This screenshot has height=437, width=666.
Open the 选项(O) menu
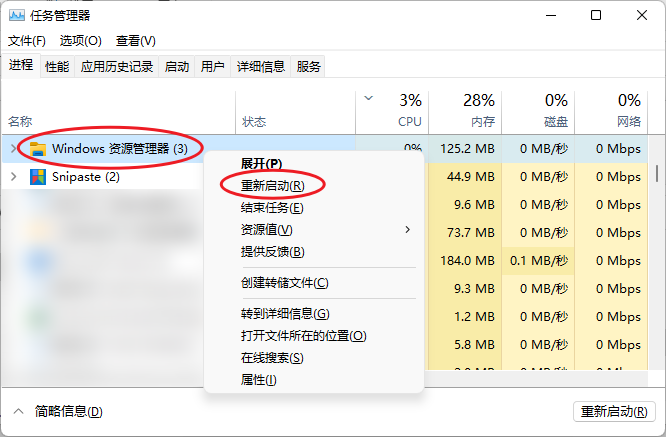pos(81,41)
